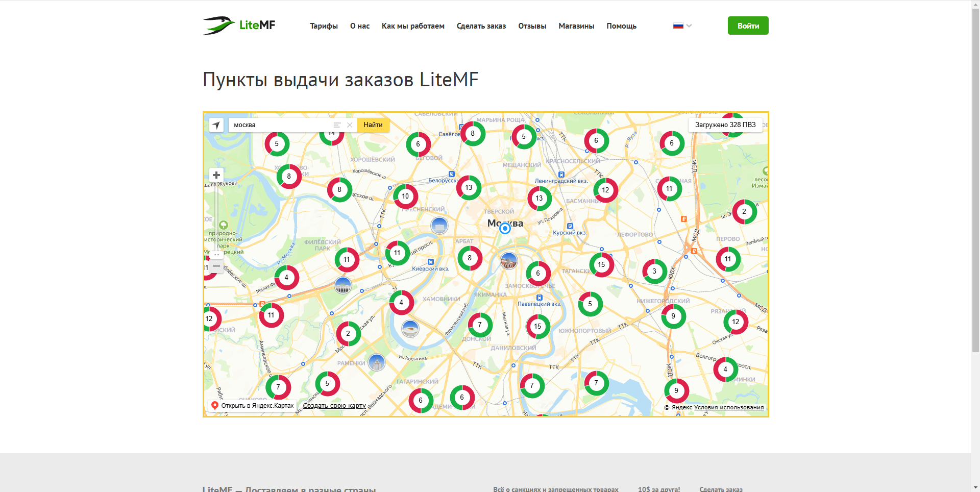This screenshot has width=980, height=492.
Task: Zoom out with the map minus button
Action: [x=216, y=266]
